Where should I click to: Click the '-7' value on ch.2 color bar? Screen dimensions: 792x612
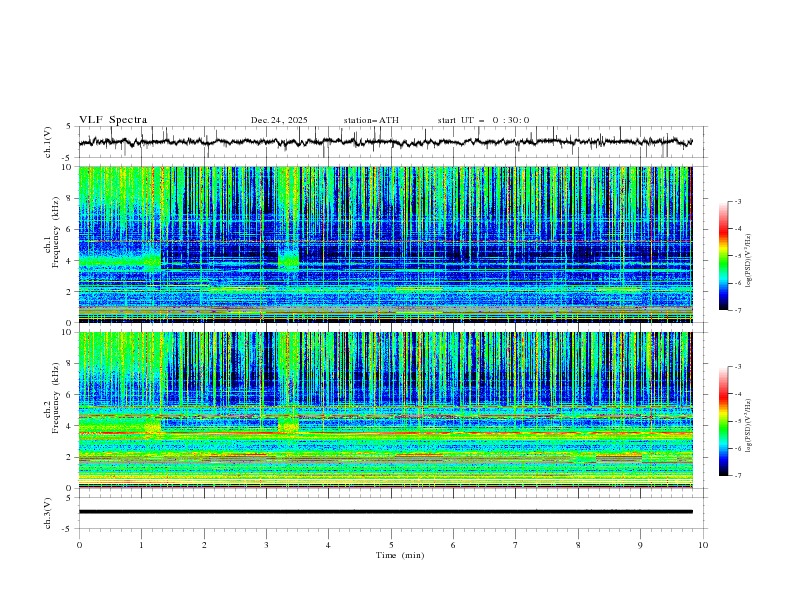point(737,476)
